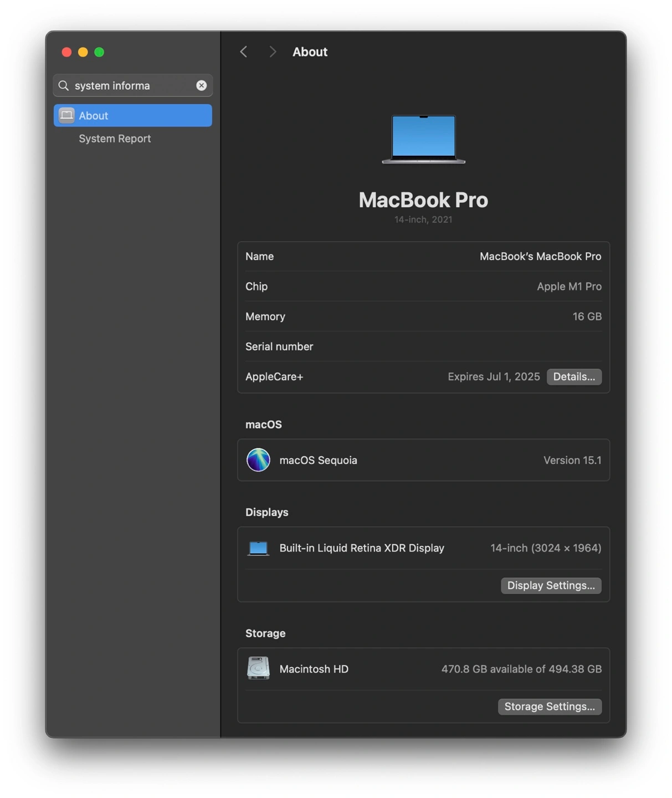The width and height of the screenshot is (672, 798).
Task: Click the Displays section heading
Action: [267, 512]
